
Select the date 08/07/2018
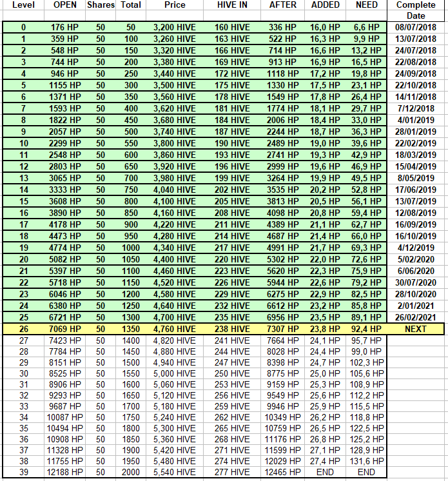point(416,27)
